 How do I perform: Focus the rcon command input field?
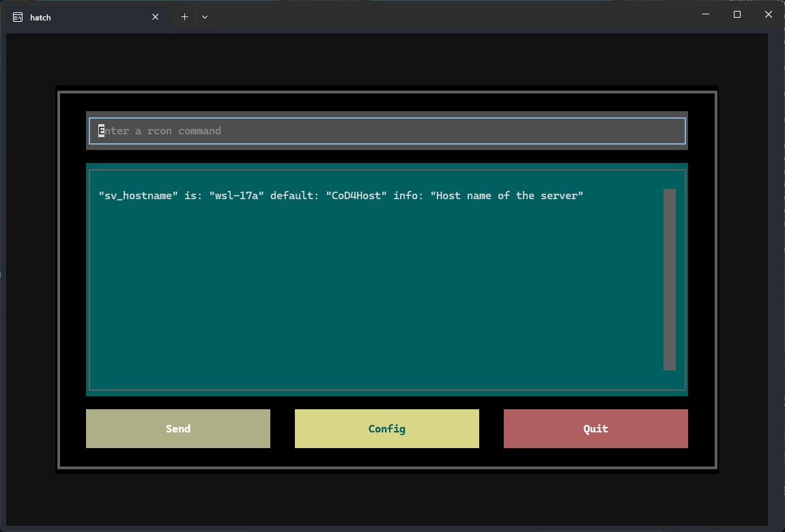pyautogui.click(x=387, y=131)
